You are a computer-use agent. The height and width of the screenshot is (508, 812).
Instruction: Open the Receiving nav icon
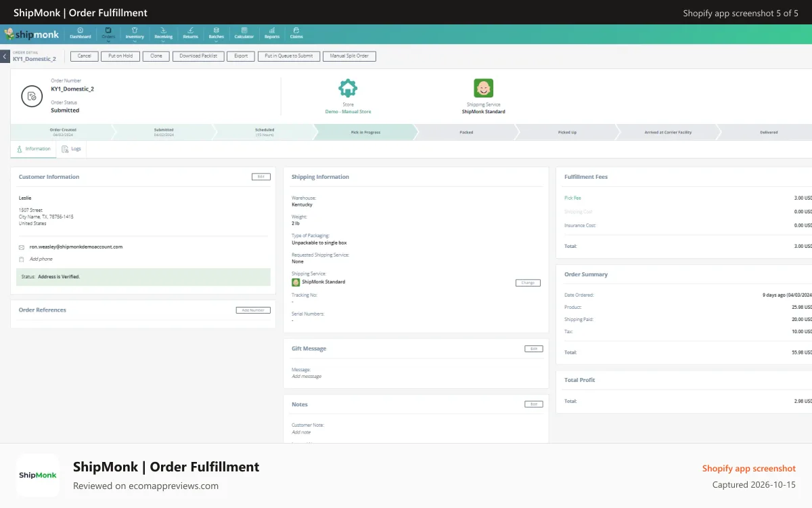click(x=163, y=30)
